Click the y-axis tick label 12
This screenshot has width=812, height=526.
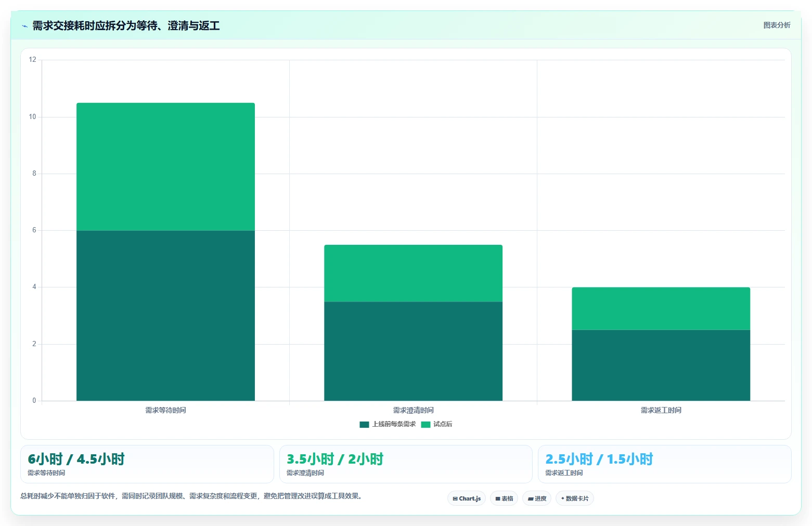(x=33, y=60)
